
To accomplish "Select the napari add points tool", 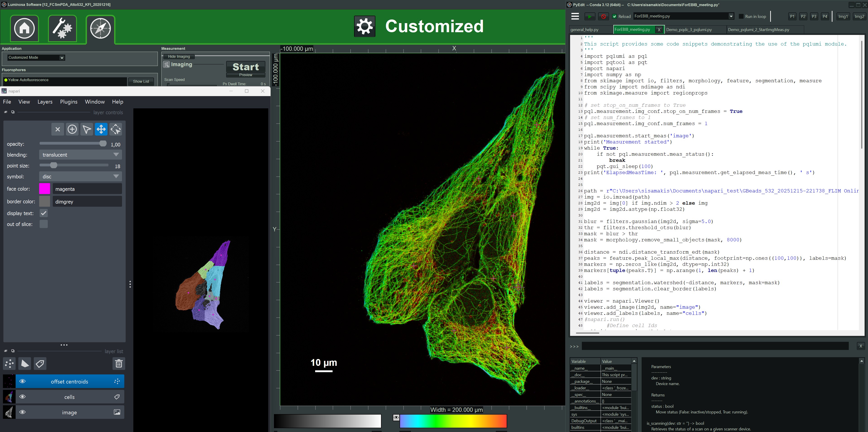I will click(x=72, y=129).
